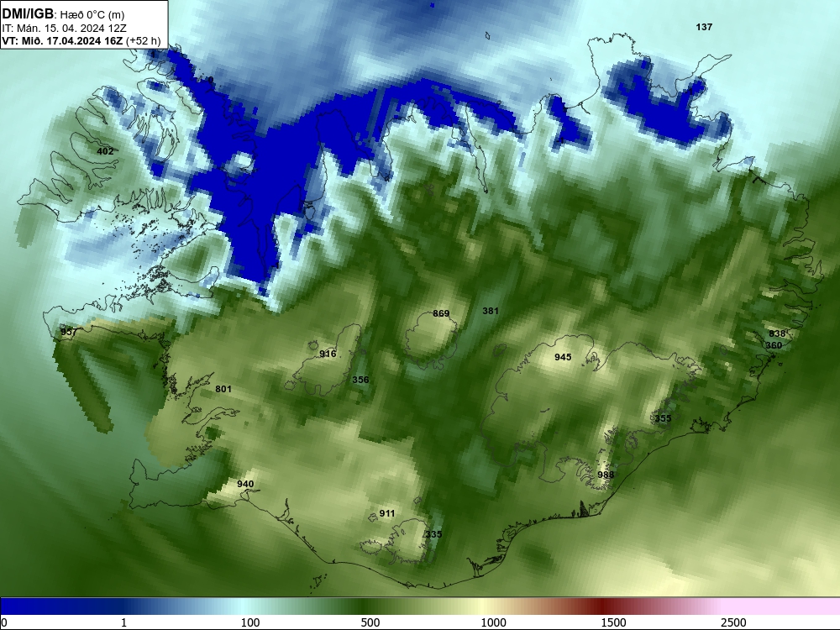Click the map value '838'
Image resolution: width=840 pixels, height=630 pixels.
coord(777,333)
